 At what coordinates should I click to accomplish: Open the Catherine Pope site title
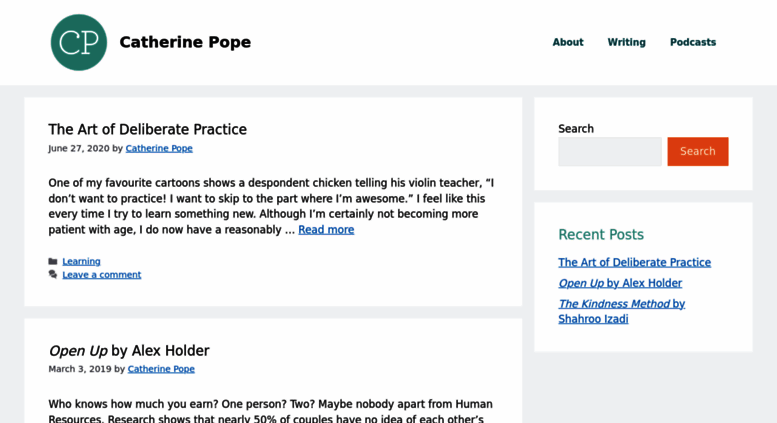[x=185, y=42]
